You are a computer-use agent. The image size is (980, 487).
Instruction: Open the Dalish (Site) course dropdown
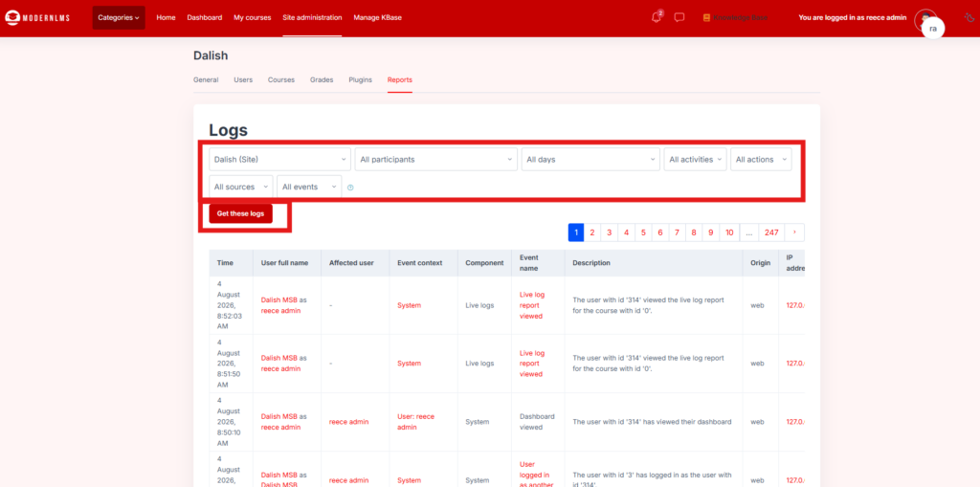pyautogui.click(x=280, y=160)
